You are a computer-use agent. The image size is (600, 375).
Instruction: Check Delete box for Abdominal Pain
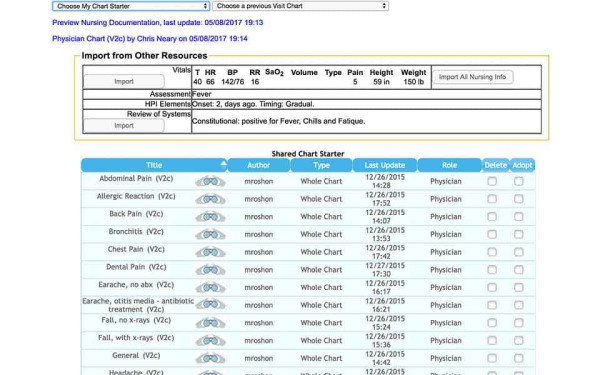click(492, 181)
